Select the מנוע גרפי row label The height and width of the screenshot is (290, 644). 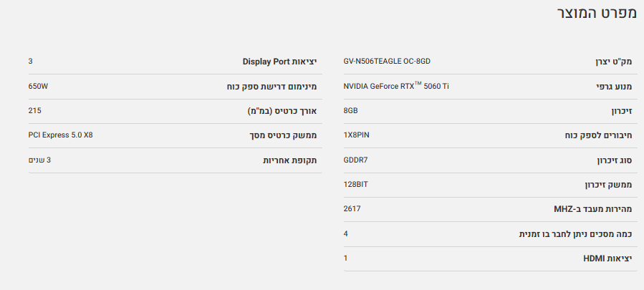click(615, 87)
